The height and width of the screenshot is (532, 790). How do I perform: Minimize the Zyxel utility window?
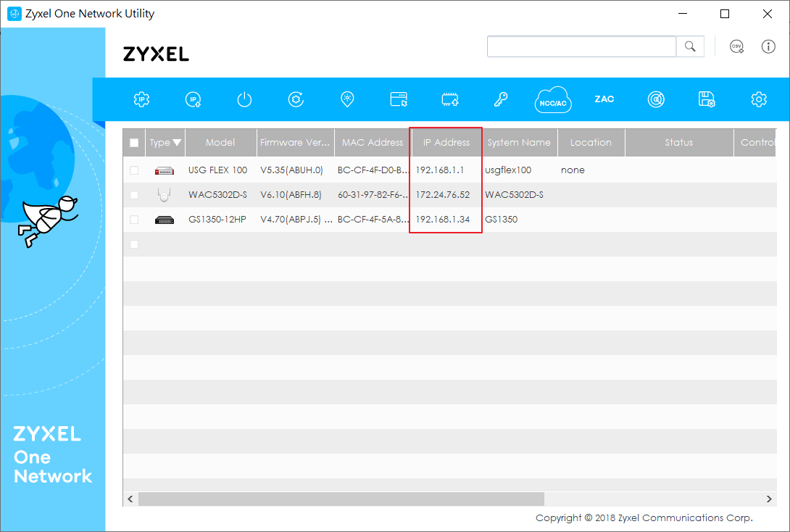pos(683,14)
